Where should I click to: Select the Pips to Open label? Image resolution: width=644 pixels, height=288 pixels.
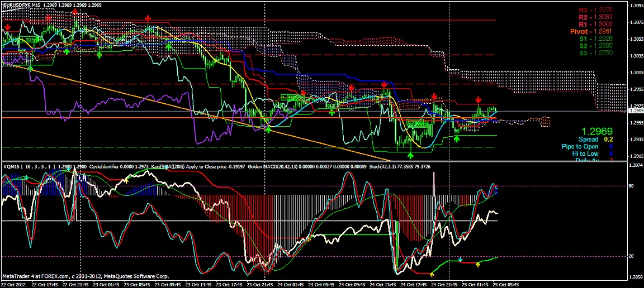click(x=580, y=146)
